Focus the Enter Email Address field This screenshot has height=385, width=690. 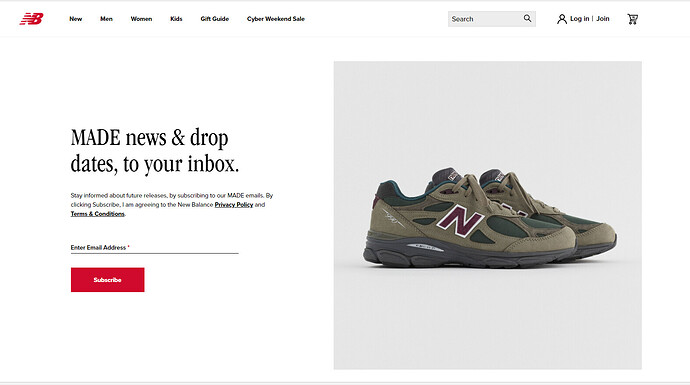(x=154, y=248)
